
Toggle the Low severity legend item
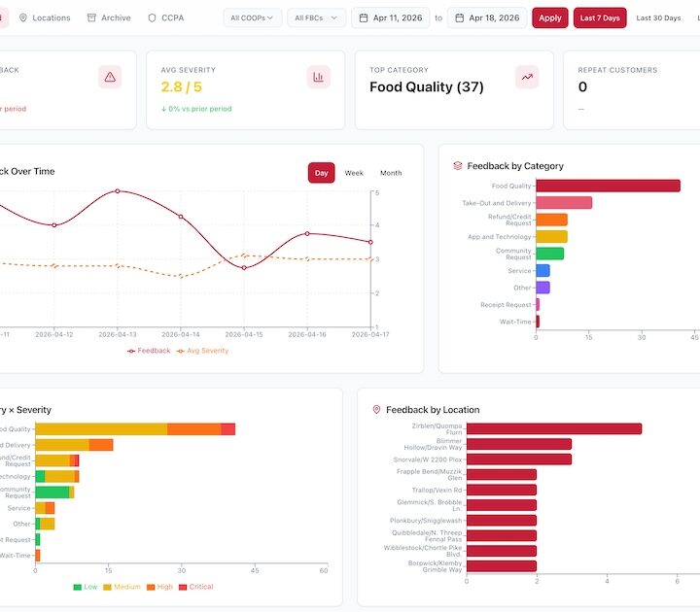[x=86, y=587]
